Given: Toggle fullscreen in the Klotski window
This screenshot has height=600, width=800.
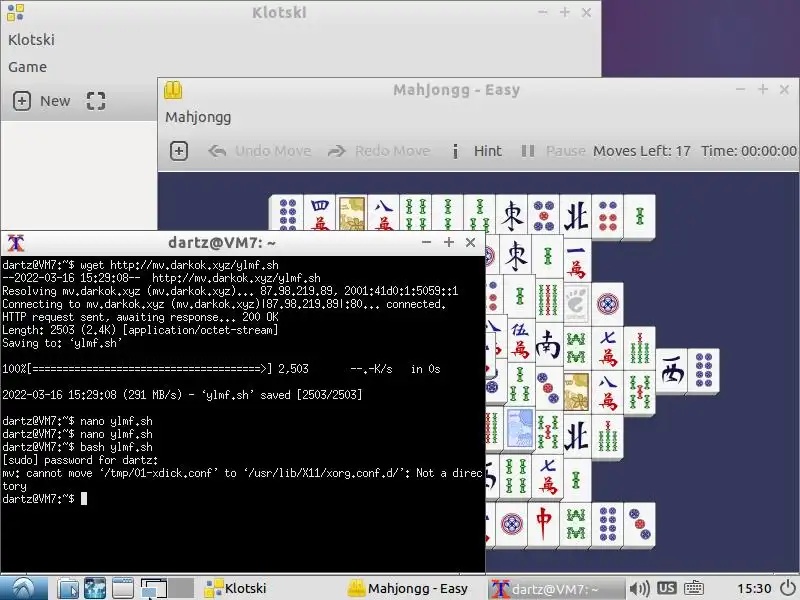Looking at the screenshot, I should 96,101.
